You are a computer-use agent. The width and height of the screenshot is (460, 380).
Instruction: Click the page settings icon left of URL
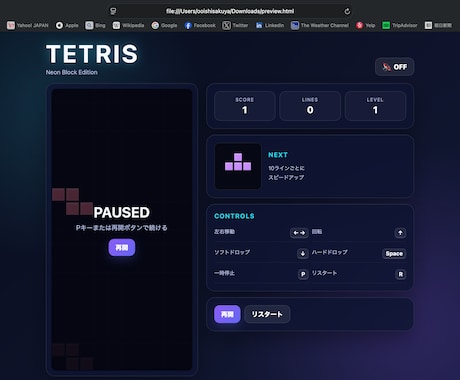(113, 11)
